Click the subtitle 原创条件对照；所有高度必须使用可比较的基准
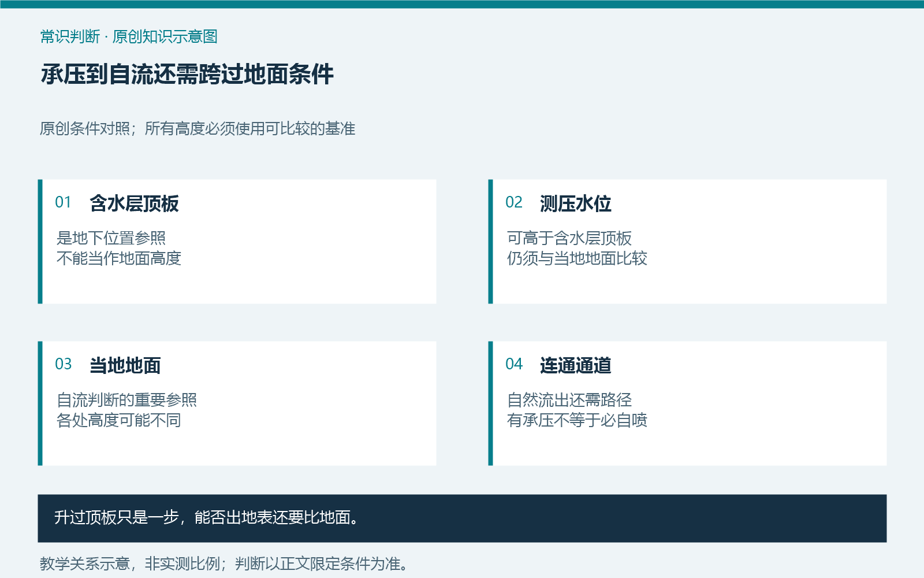This screenshot has height=578, width=924. (x=198, y=128)
